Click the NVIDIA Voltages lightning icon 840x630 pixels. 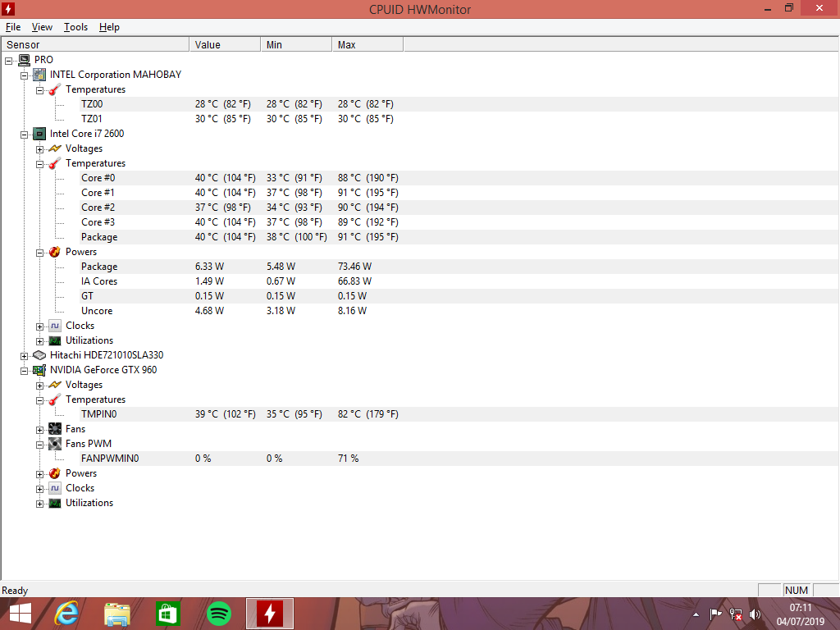coord(55,385)
